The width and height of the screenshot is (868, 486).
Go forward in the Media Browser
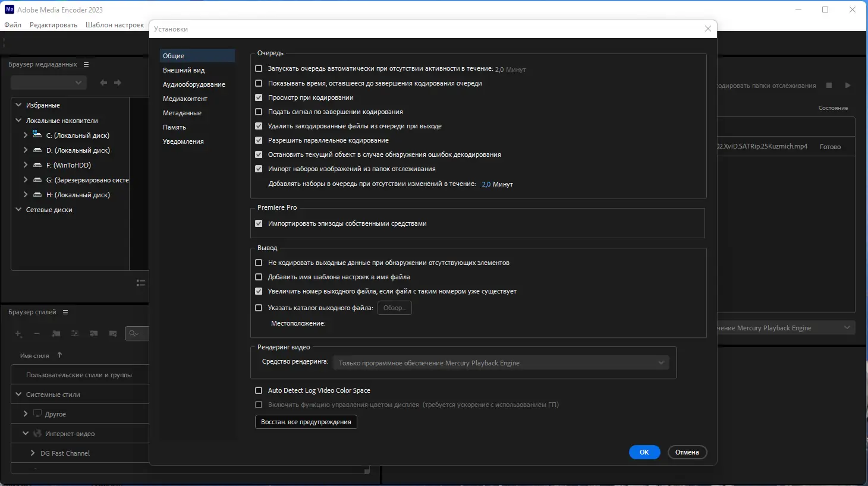pos(118,83)
